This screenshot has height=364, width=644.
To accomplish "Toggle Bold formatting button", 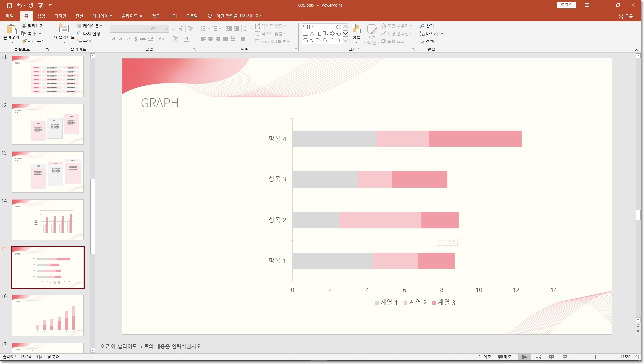I will coord(113,39).
